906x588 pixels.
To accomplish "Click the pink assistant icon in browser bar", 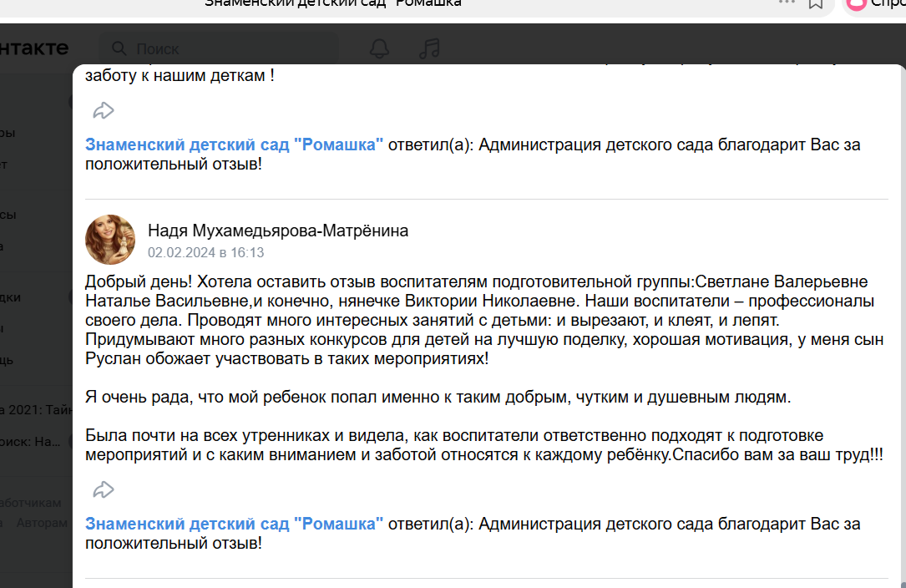I will click(x=856, y=4).
